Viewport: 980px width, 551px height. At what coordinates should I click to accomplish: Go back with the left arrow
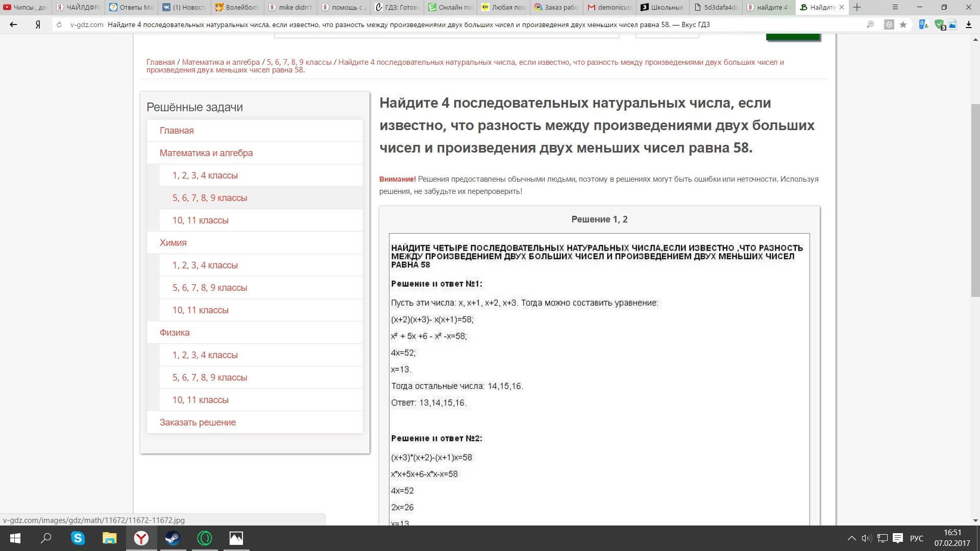[14, 24]
